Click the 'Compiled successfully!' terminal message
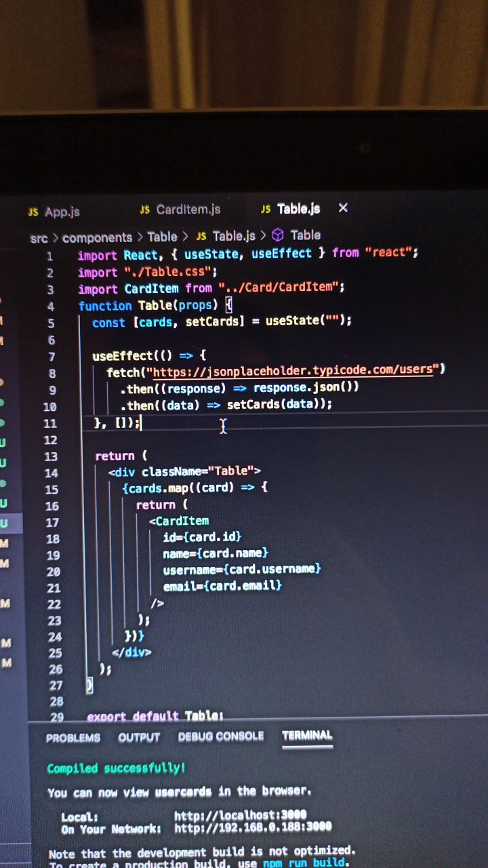 pyautogui.click(x=116, y=768)
